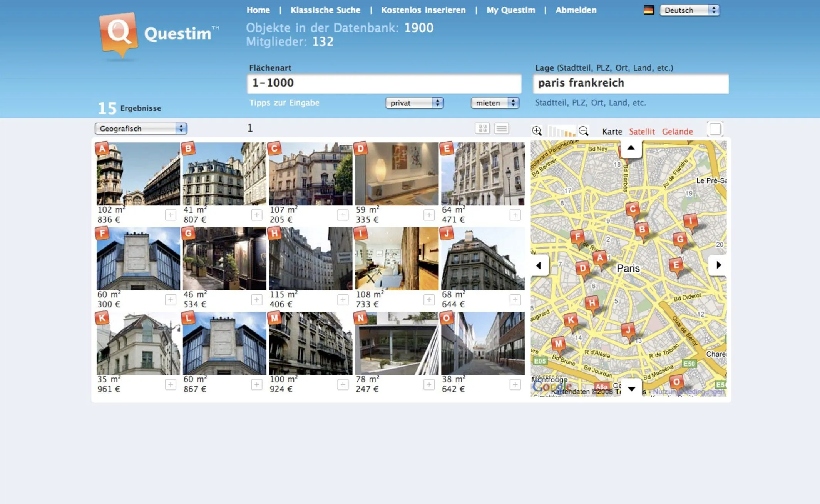The image size is (820, 504).
Task: Click Abmelden to log out
Action: pos(576,10)
